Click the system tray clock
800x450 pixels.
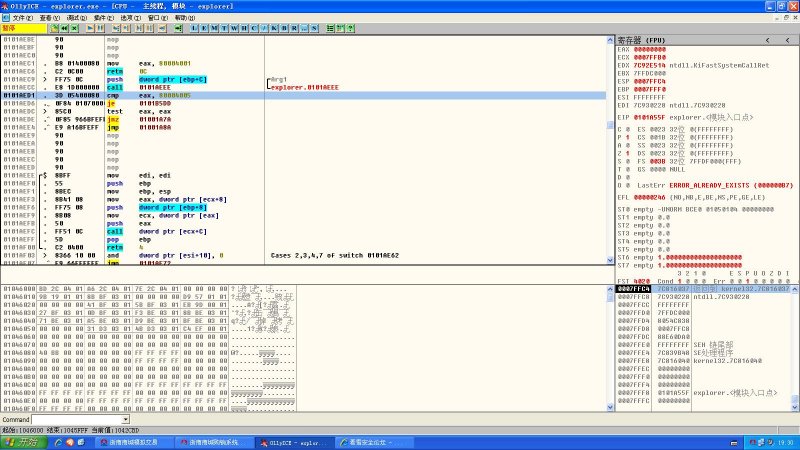coord(786,442)
